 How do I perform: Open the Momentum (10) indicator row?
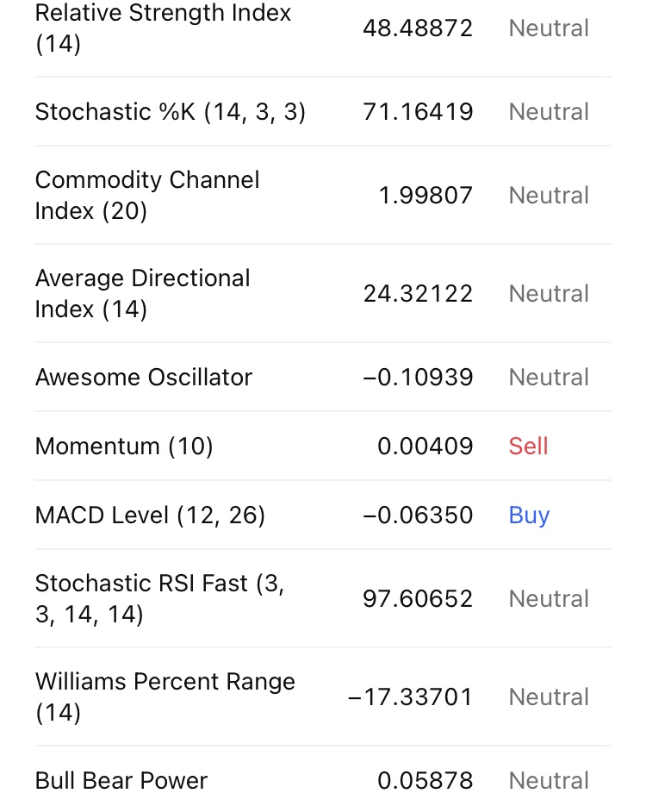[x=124, y=446]
